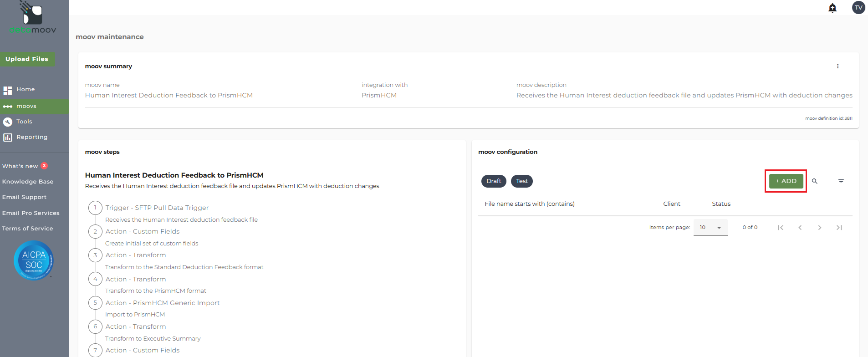
Task: Click the moovs sidebar icon
Action: [x=8, y=107]
